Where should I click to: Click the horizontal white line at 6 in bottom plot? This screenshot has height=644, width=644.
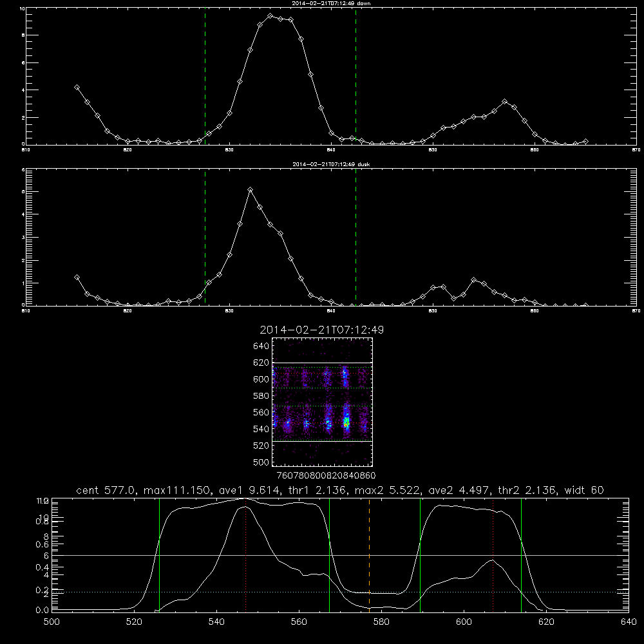(x=340, y=555)
